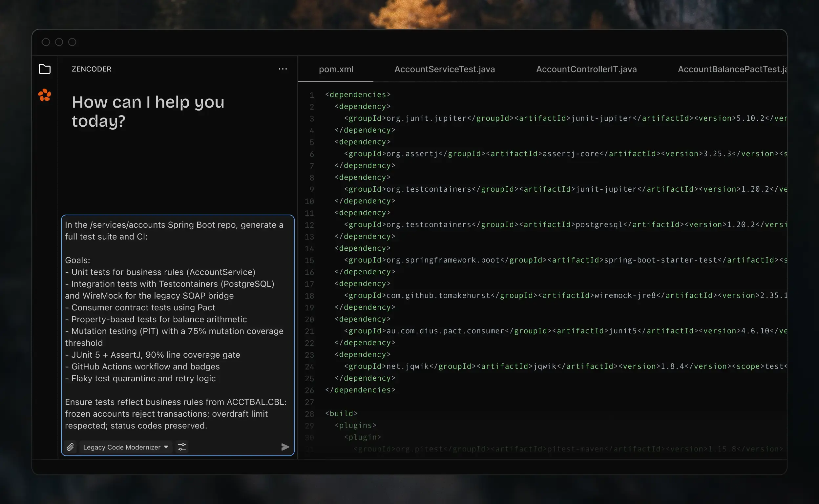Click the paperclip attach file icon
Viewport: 819px width, 504px height.
pyautogui.click(x=70, y=447)
